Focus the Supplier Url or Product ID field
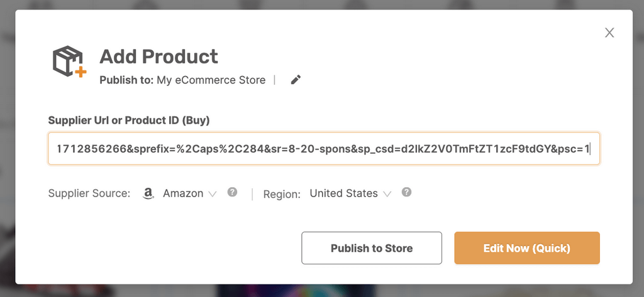 pyautogui.click(x=323, y=149)
